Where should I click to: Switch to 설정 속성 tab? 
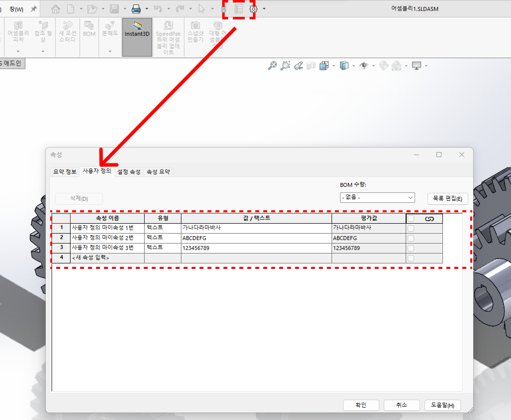tap(129, 172)
